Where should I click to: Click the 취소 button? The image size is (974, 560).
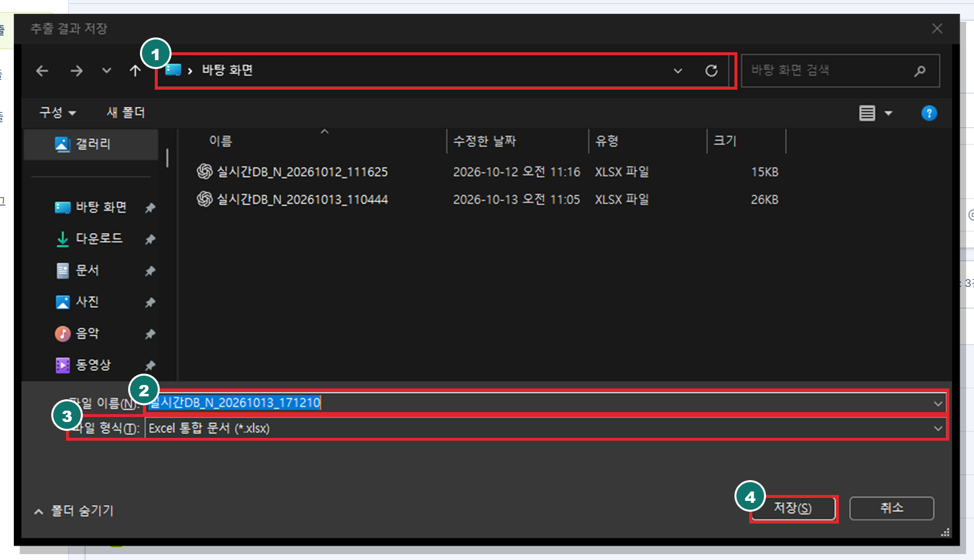coord(892,508)
